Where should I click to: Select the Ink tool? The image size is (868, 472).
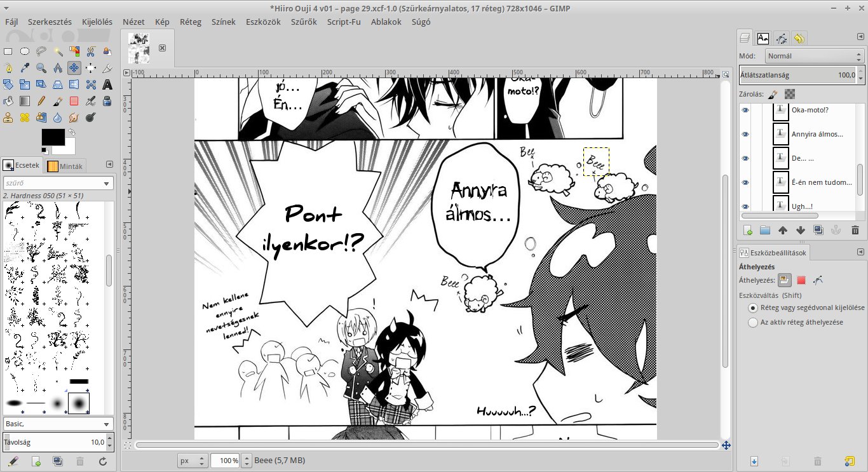tap(107, 101)
